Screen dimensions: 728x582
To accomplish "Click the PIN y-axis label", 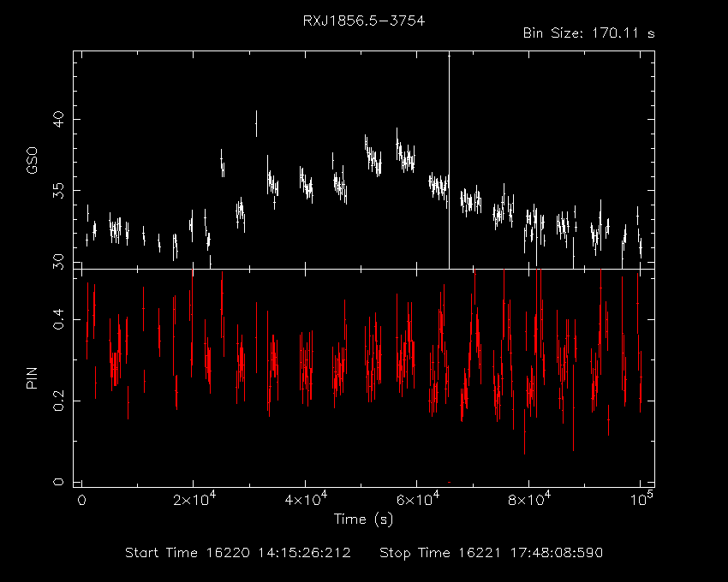I will [32, 377].
